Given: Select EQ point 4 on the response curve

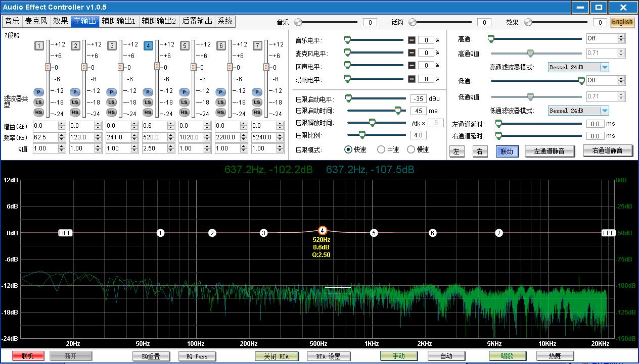Looking at the screenshot, I should tap(322, 230).
